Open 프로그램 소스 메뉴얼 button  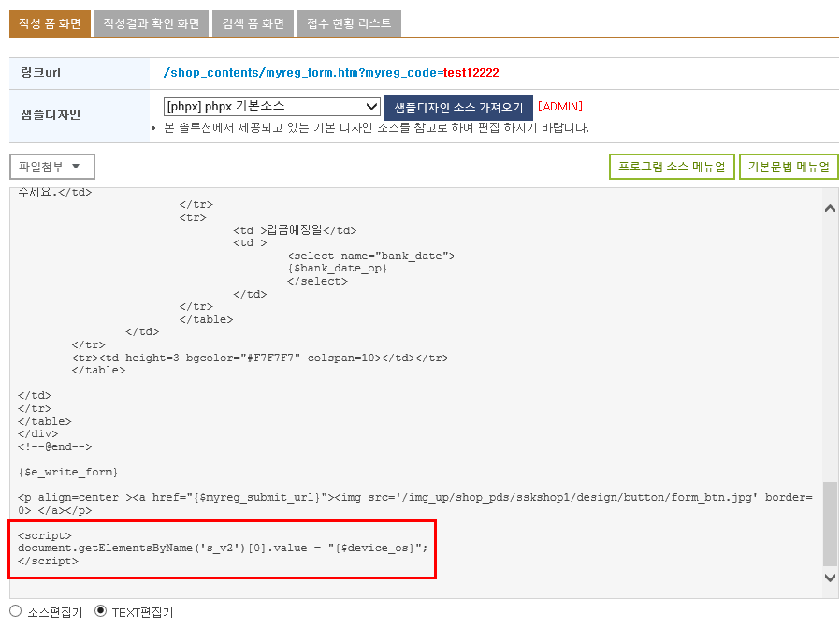(672, 167)
